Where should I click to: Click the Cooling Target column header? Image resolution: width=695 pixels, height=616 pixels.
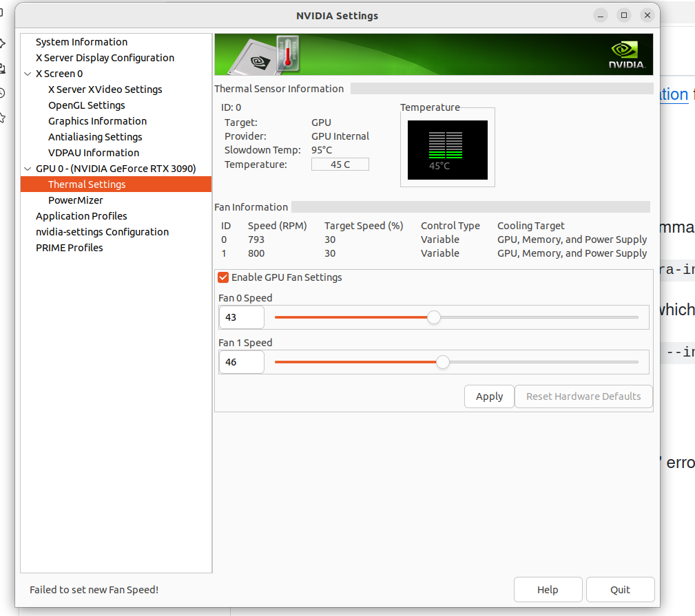coord(530,226)
